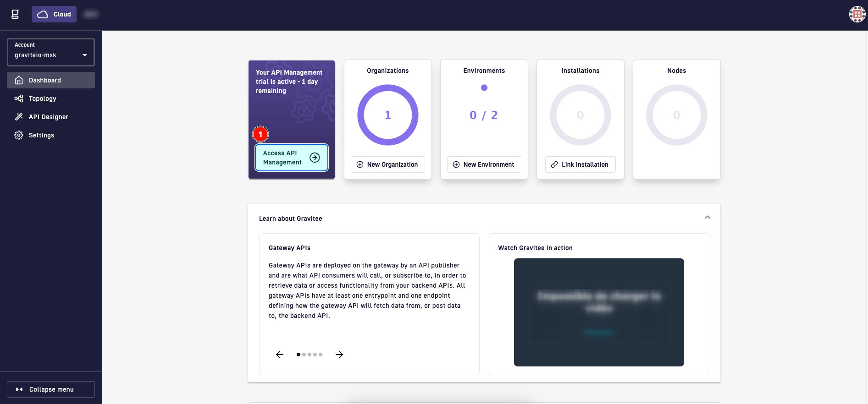Go to previous Gateway APIs slide

280,355
